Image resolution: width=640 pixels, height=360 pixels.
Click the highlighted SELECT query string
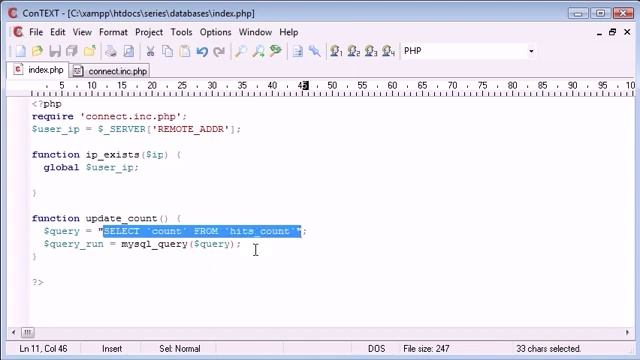[202, 231]
